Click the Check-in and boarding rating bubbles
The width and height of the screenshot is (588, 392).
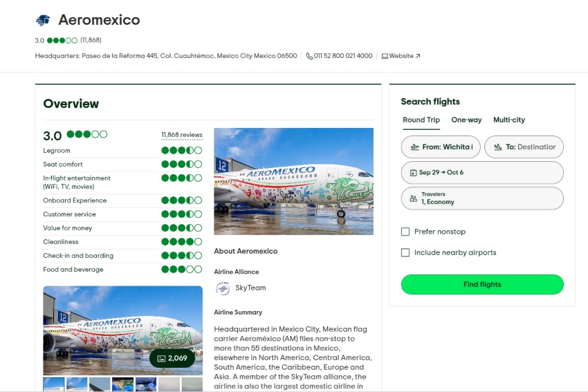(x=181, y=256)
